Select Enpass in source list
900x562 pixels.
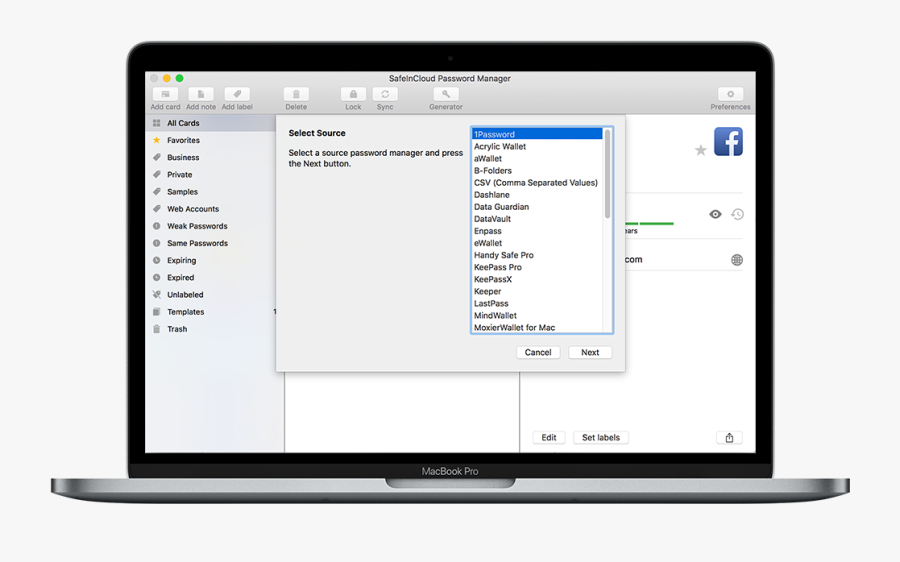[537, 231]
